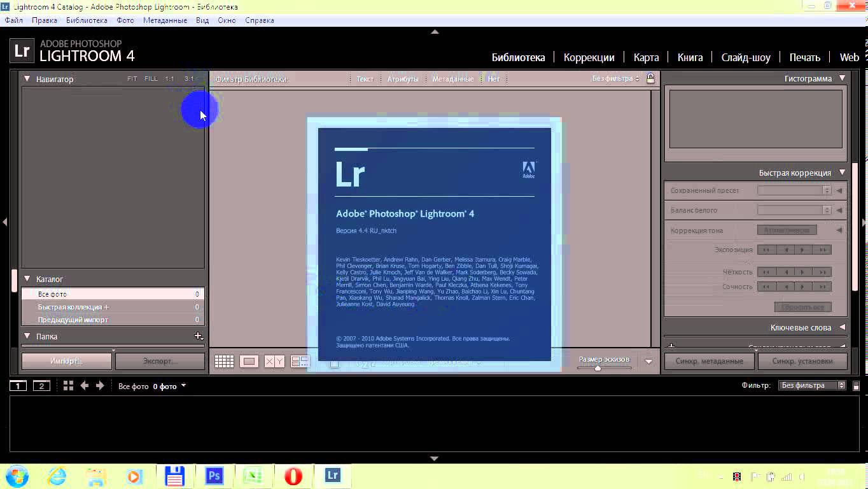Switch to Loupe view in the toolbar

(x=249, y=362)
